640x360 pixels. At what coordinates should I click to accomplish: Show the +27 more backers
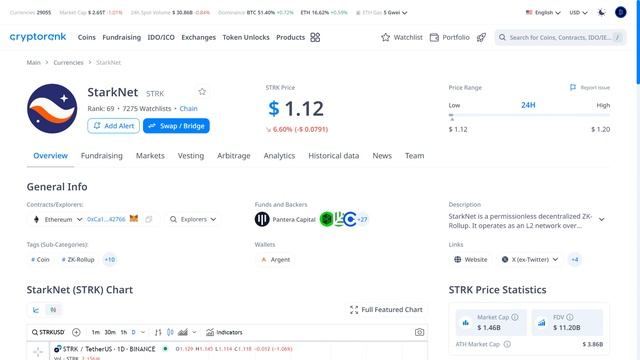coord(362,219)
